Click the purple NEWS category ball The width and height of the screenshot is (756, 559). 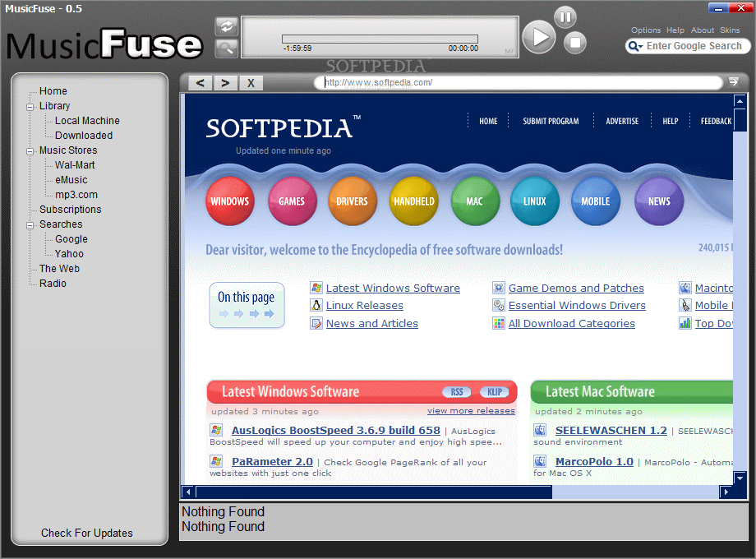pos(659,201)
